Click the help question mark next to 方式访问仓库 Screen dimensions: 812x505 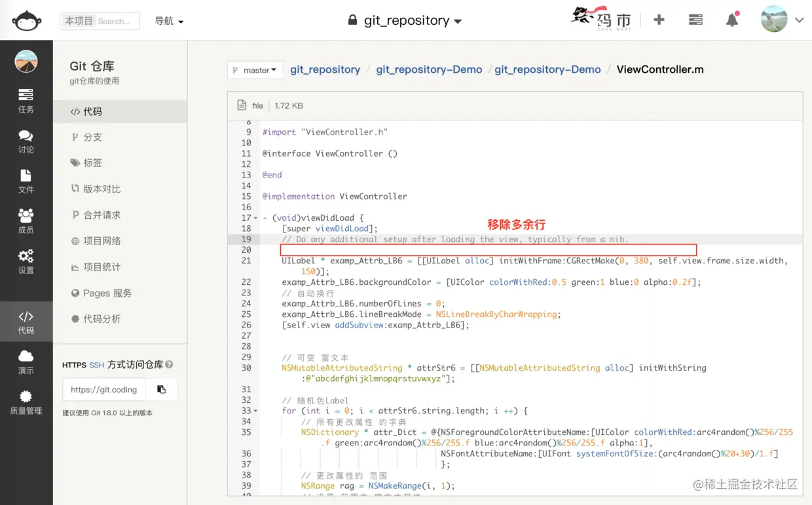[x=169, y=365]
